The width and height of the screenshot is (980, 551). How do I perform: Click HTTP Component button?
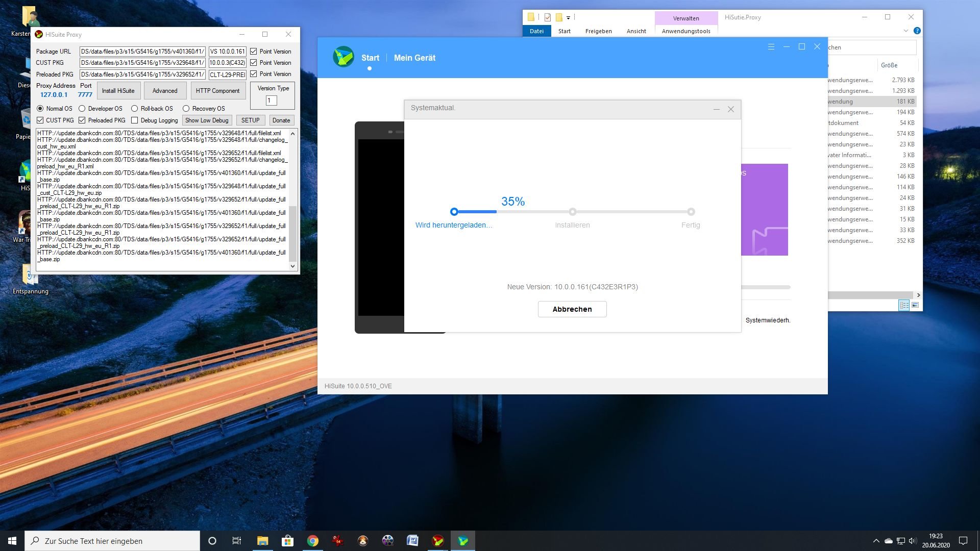pyautogui.click(x=217, y=91)
